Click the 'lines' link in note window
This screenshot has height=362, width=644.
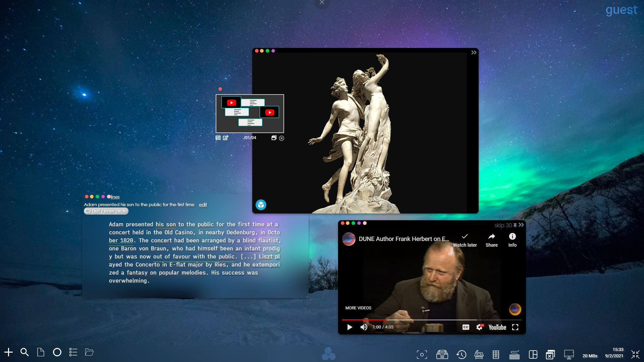(115, 197)
